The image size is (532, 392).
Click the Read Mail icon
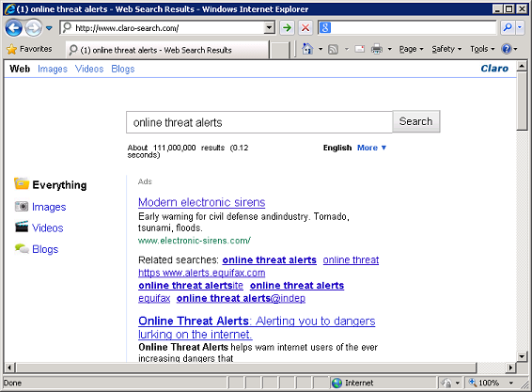tap(360, 49)
